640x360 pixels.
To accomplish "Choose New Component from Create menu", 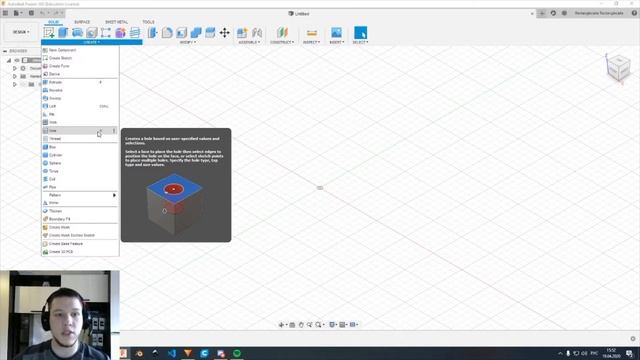I will pos(80,50).
